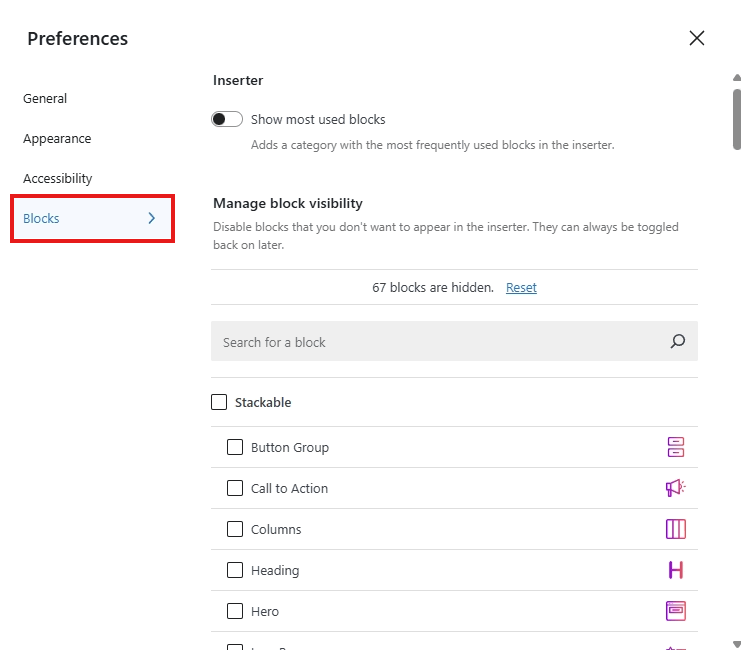Enable the Columns block checkbox
This screenshot has width=741, height=650.
tap(235, 529)
